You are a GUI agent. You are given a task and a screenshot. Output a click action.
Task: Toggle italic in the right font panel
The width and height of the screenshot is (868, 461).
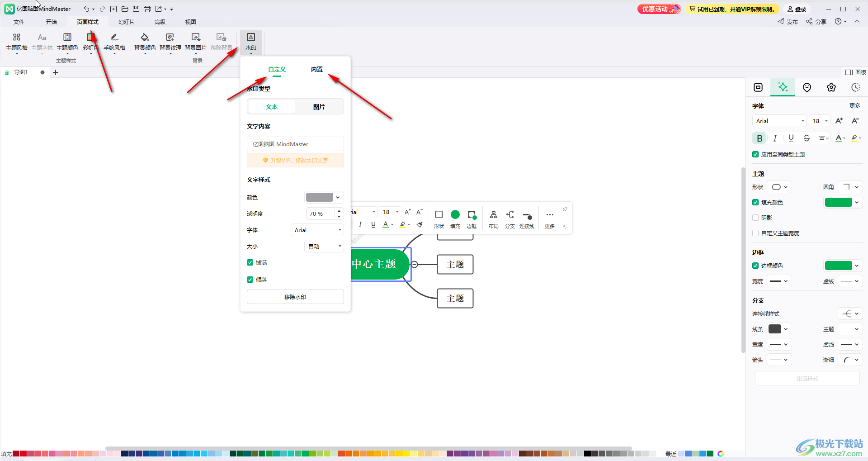[775, 138]
